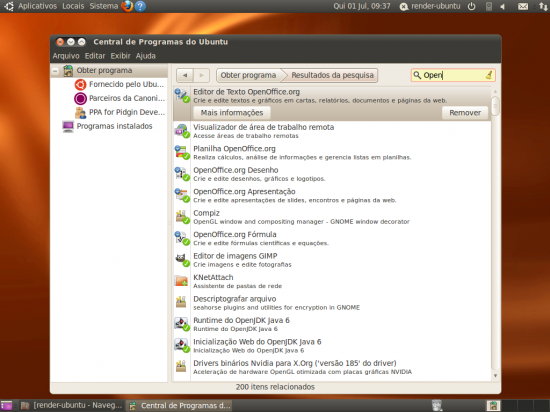Go forward with the right arrow button
550x412 pixels.
coord(201,75)
